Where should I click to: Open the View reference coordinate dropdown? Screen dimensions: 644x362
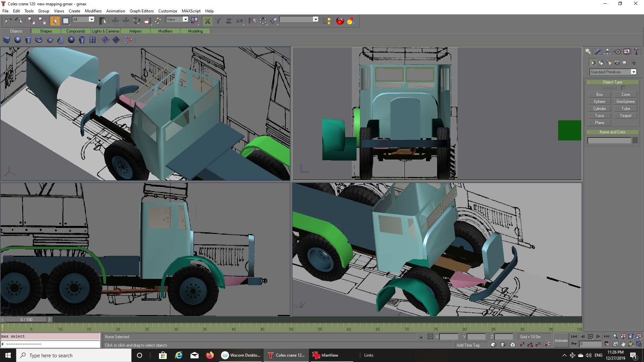point(185,19)
